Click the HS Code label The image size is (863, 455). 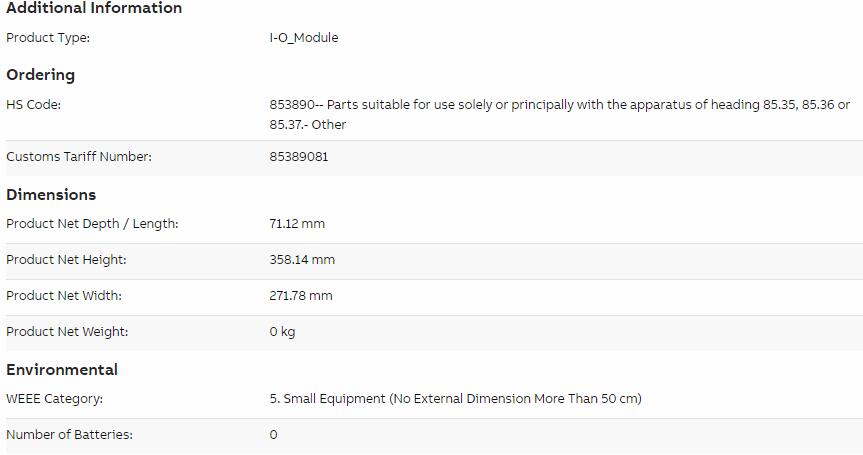(x=34, y=105)
